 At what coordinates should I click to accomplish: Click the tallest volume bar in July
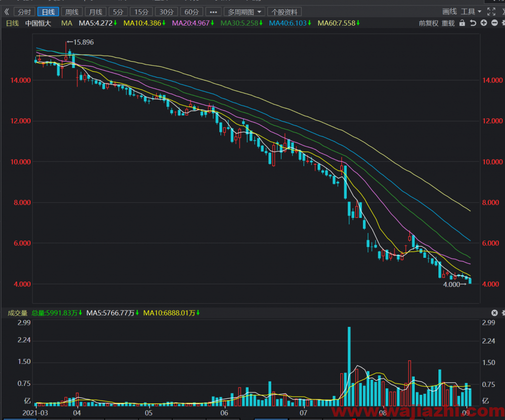[349, 366]
